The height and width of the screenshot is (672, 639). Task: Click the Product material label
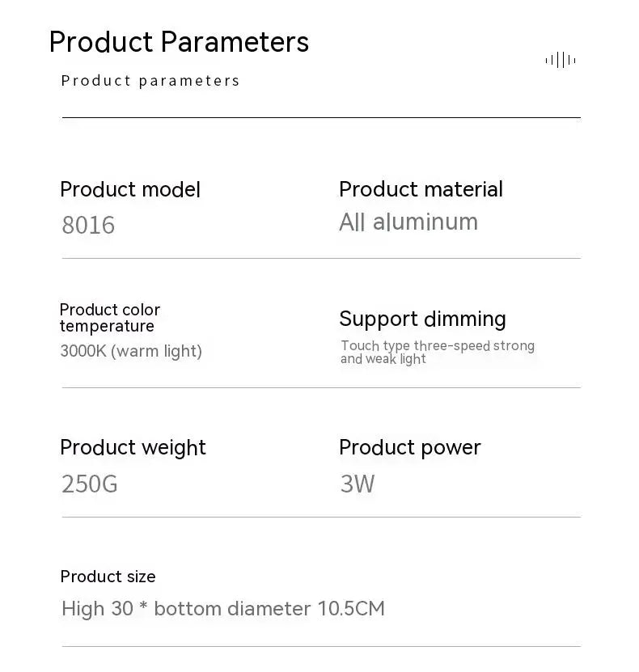point(421,189)
